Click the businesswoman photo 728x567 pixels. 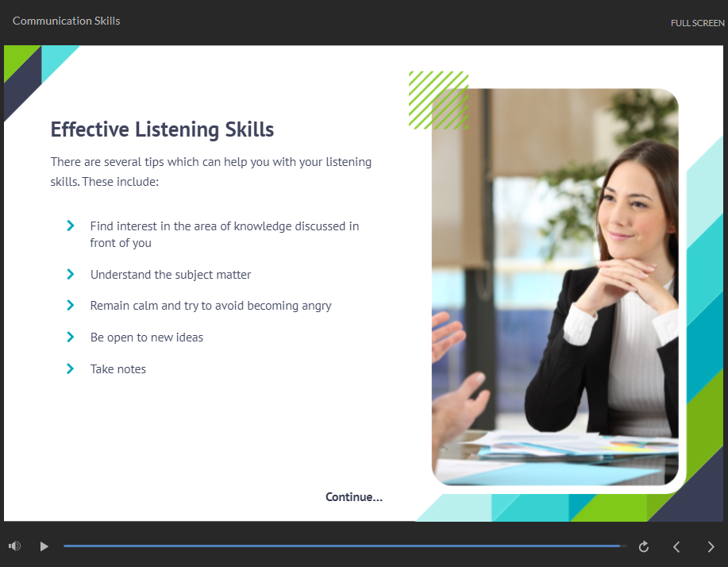coord(555,287)
